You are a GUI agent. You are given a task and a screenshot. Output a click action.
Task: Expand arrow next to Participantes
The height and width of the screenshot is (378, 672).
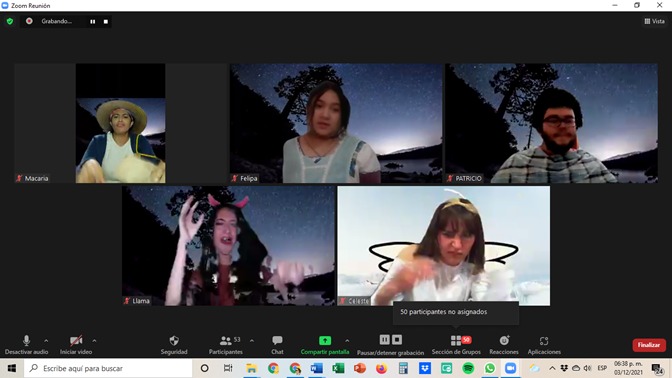pos(252,341)
